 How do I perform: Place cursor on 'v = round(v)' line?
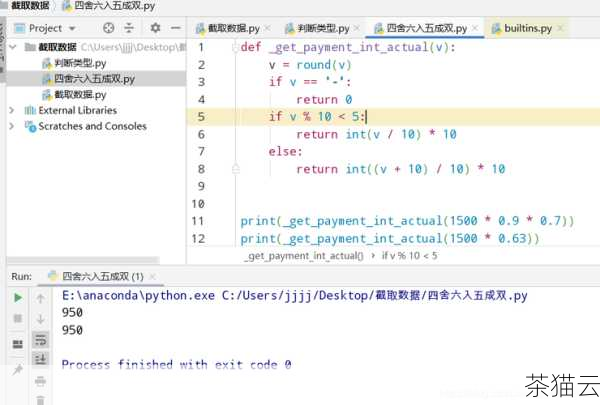point(310,65)
